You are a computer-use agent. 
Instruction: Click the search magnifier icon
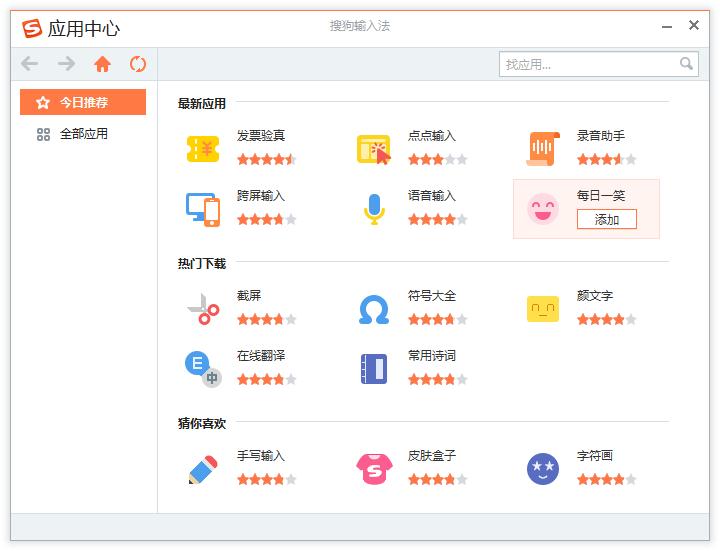coord(686,64)
